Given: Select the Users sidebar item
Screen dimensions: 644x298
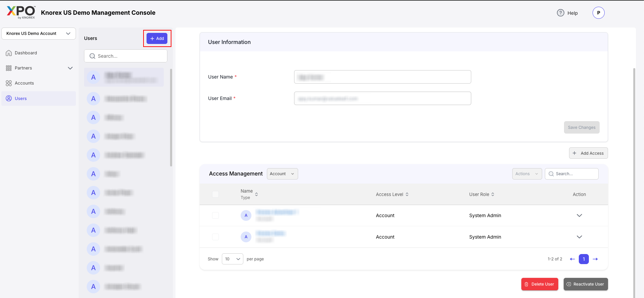Looking at the screenshot, I should pos(39,98).
